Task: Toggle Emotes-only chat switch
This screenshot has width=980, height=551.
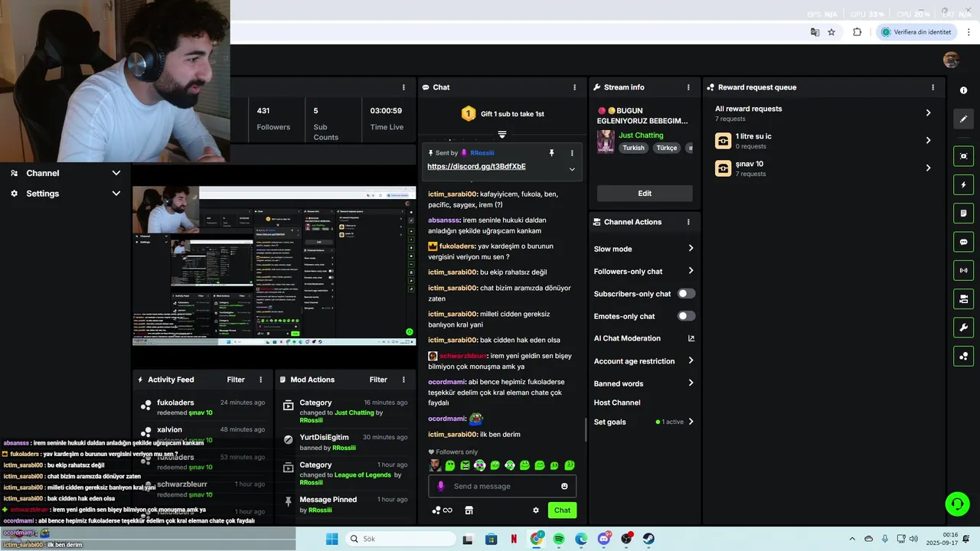Action: (x=687, y=316)
